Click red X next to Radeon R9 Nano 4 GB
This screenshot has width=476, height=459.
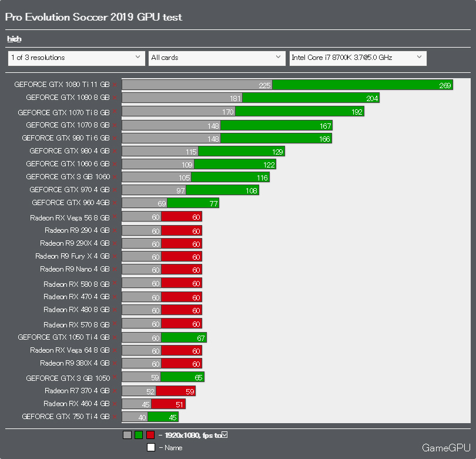pos(115,270)
